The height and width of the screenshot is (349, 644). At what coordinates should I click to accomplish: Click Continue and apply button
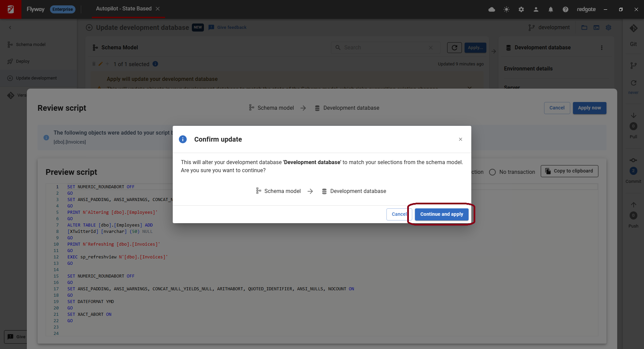click(441, 214)
